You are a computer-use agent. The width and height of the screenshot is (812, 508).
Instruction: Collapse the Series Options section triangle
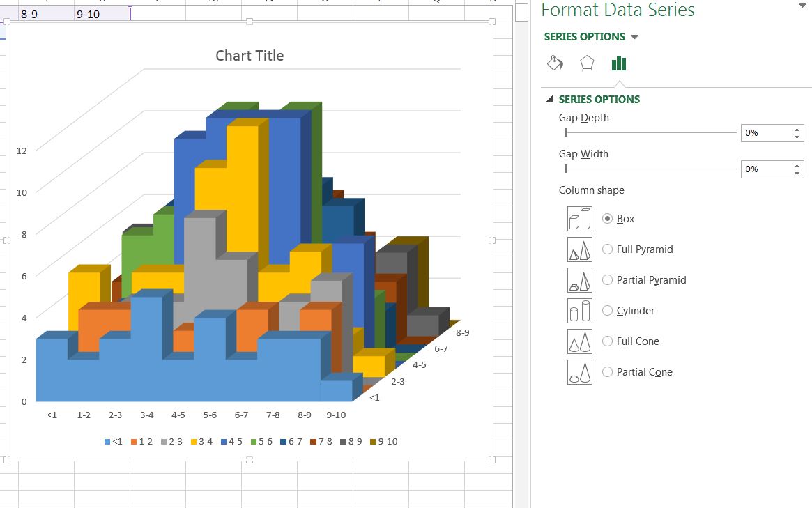click(550, 99)
